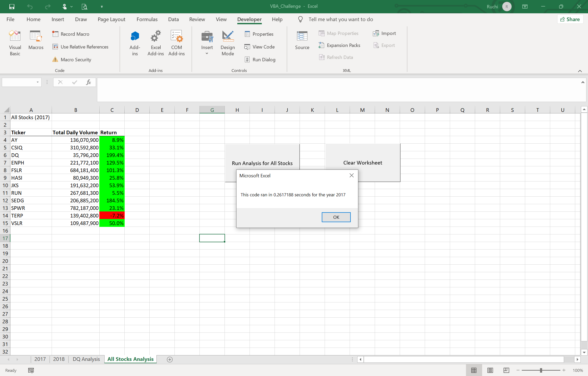This screenshot has width=588, height=376.
Task: Click the zoom slider handle
Action: tap(541, 370)
